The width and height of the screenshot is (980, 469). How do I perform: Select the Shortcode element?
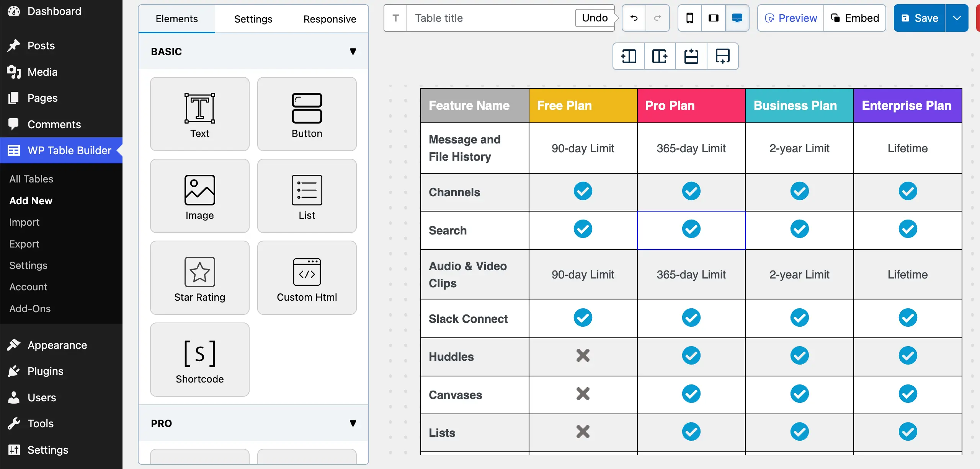pos(199,359)
